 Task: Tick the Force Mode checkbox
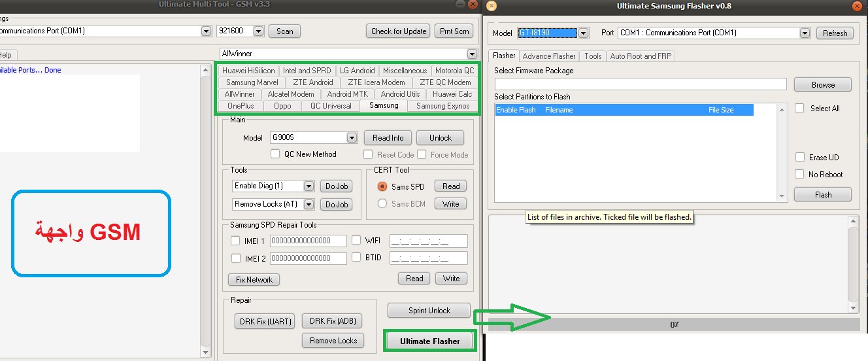(422, 155)
